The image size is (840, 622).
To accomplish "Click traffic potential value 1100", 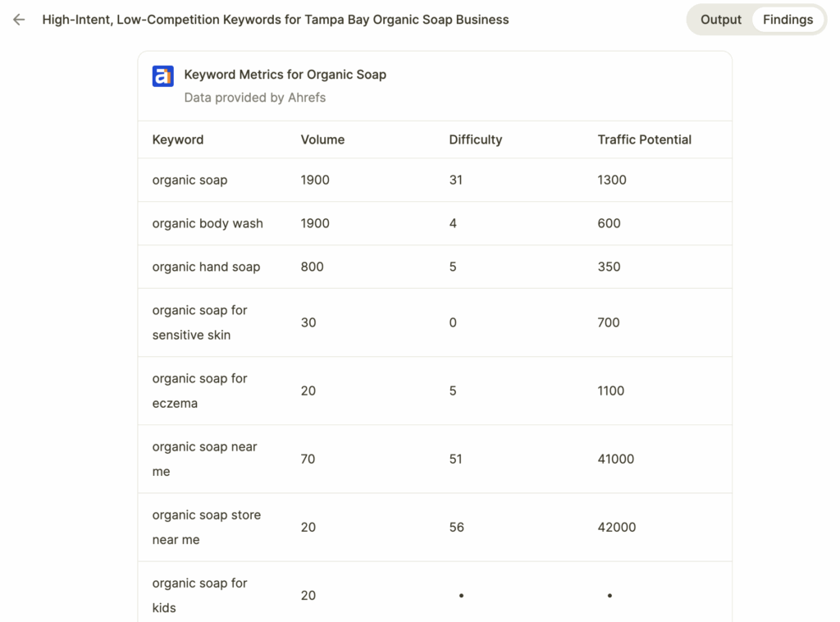I will pyautogui.click(x=610, y=391).
